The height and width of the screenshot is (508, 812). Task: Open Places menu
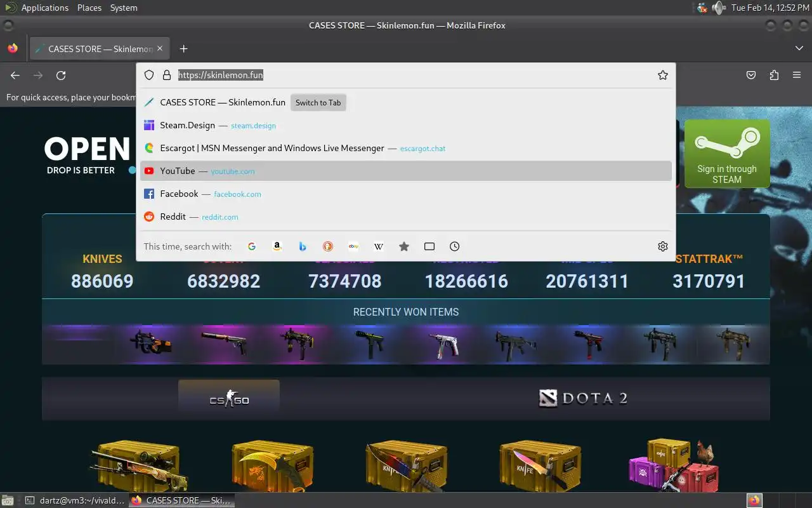(89, 8)
